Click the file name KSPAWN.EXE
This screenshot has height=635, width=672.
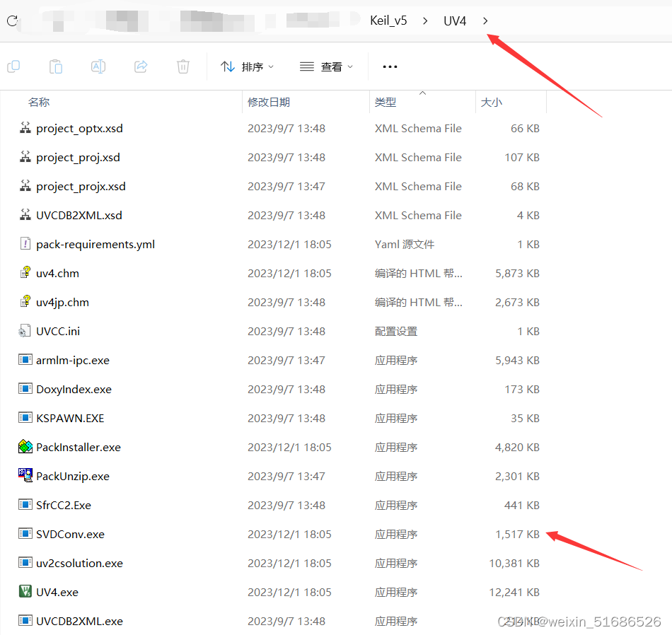coord(70,418)
